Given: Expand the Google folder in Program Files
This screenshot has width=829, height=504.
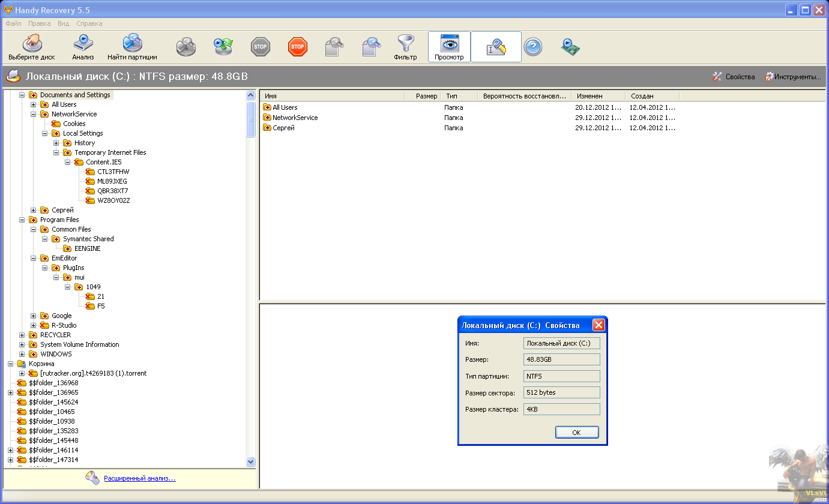Looking at the screenshot, I should 34,316.
